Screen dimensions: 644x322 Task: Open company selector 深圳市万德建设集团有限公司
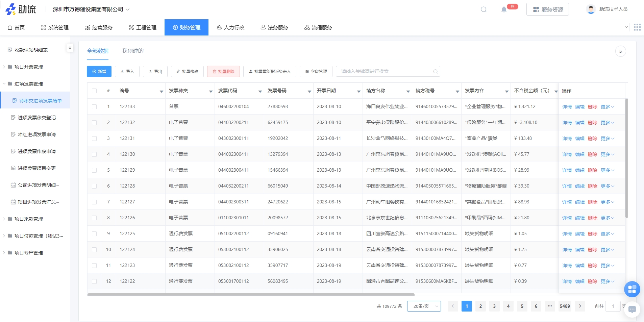(91, 9)
